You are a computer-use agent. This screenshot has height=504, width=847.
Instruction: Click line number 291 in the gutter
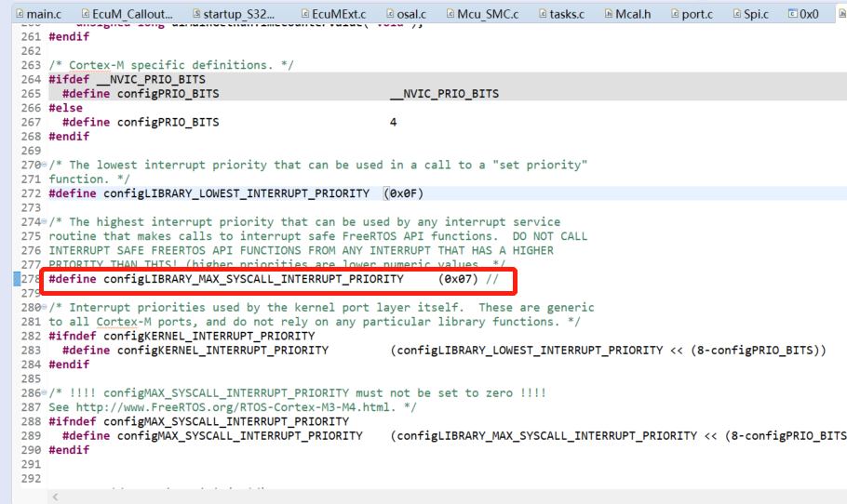31,464
